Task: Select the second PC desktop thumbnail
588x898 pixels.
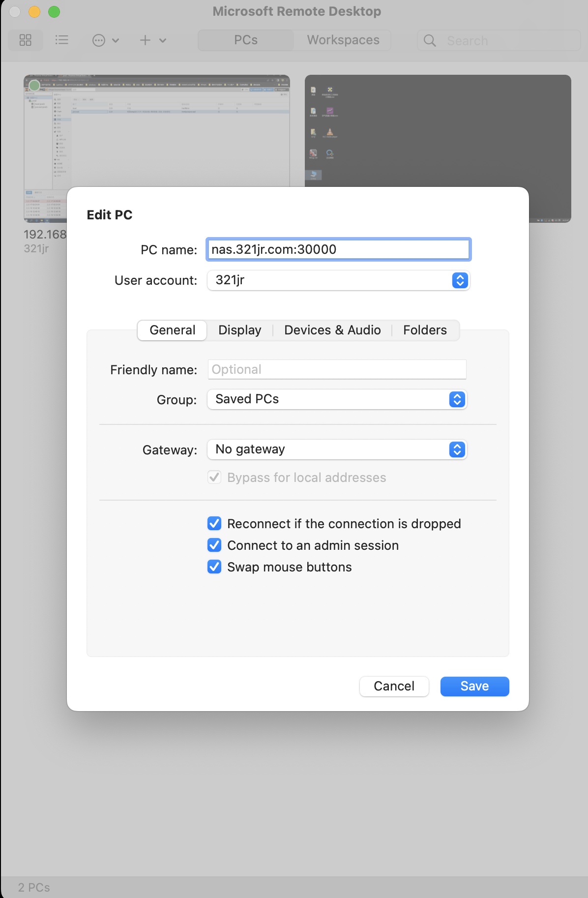Action: point(438,130)
